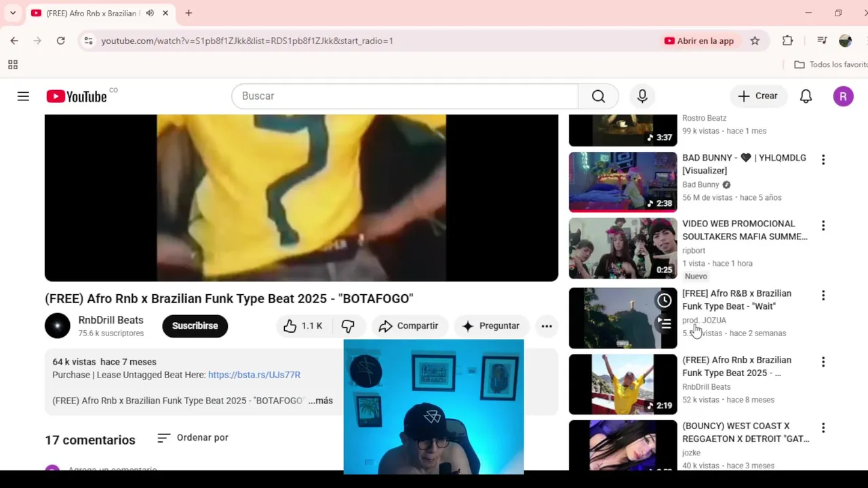Screen dimensions: 868x488
Task: Click the Buscar search field
Action: (405, 96)
